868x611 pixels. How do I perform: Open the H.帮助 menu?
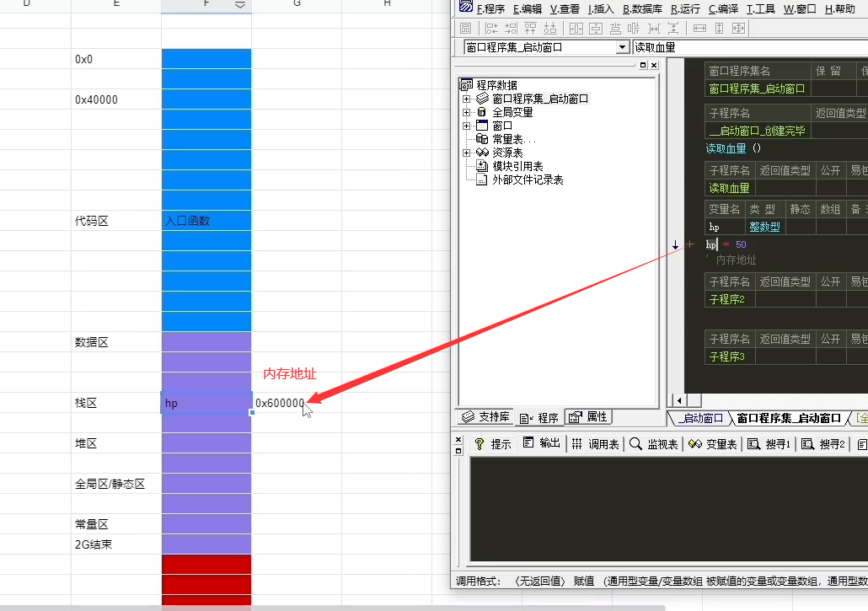tap(839, 9)
